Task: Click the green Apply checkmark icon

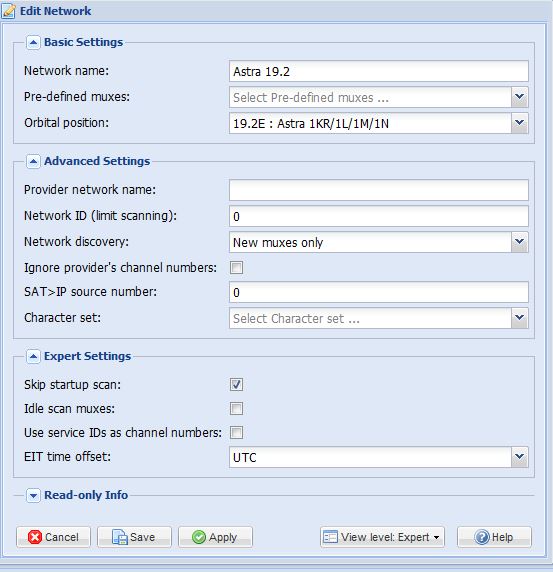Action: click(199, 537)
